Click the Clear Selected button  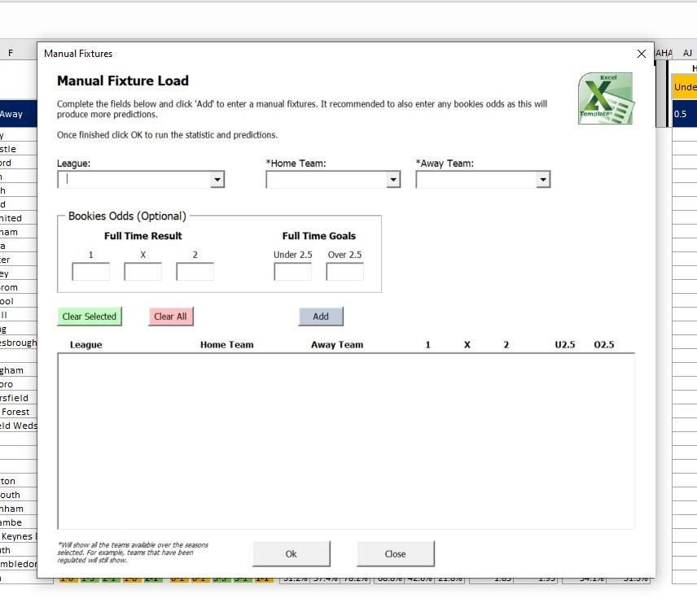89,317
